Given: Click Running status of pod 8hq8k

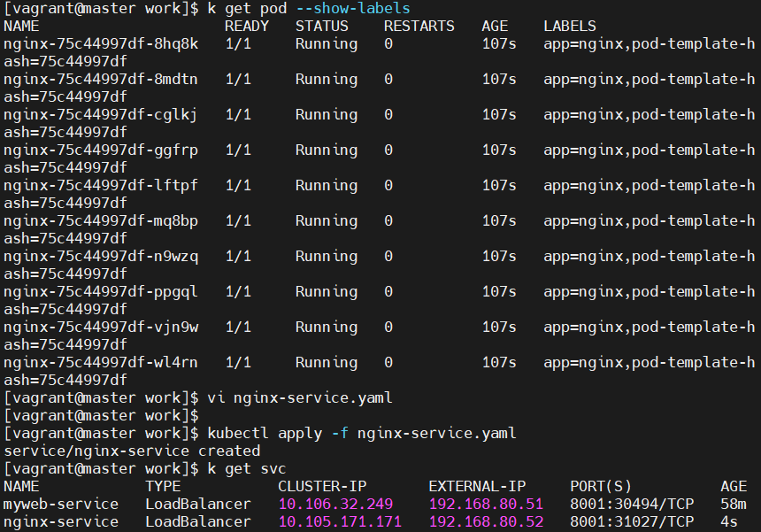Looking at the screenshot, I should pyautogui.click(x=327, y=44).
